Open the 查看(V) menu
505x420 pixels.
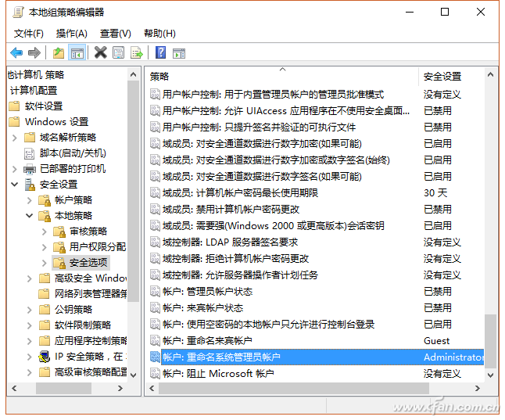pyautogui.click(x=115, y=33)
